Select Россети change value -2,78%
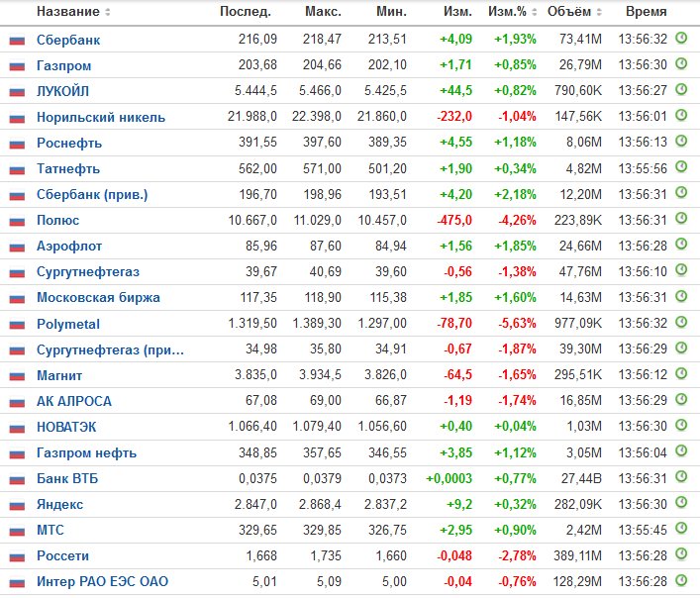The height and width of the screenshot is (598, 700). [517, 556]
